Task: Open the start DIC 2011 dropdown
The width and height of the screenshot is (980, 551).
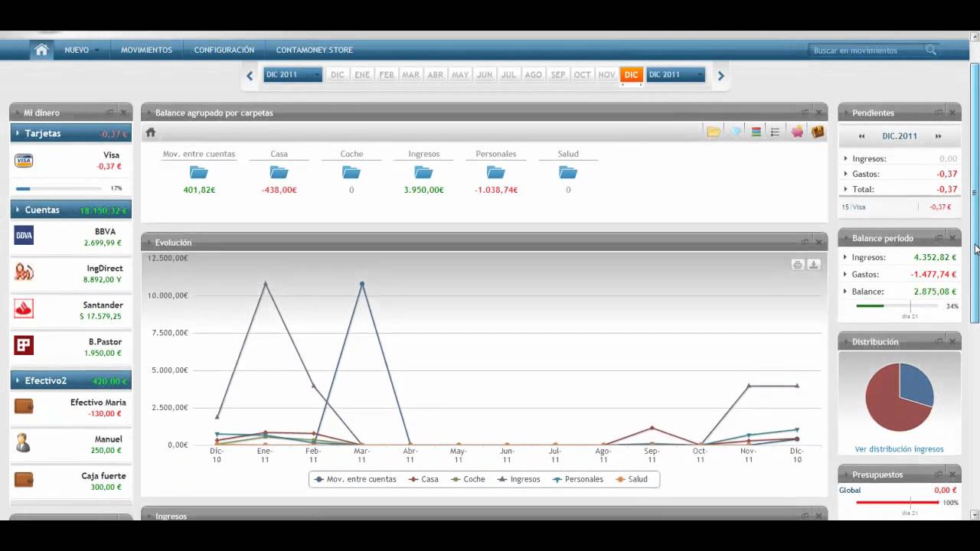Action: pos(292,74)
